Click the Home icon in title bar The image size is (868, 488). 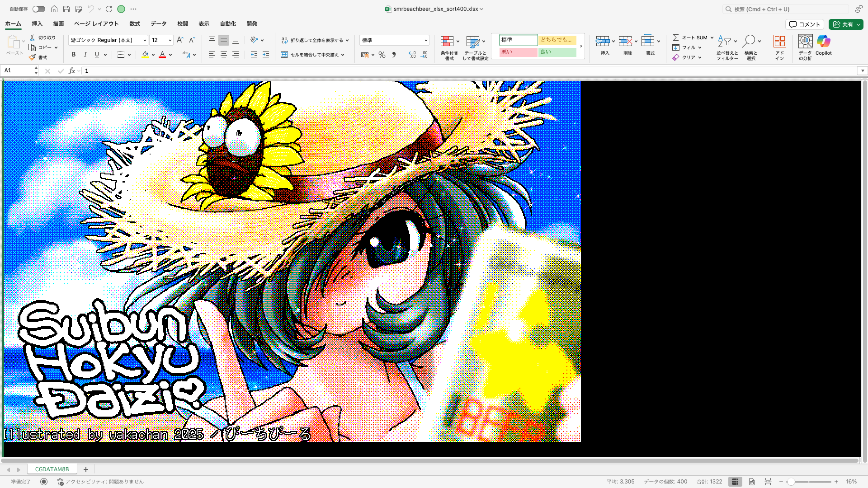pos(54,9)
